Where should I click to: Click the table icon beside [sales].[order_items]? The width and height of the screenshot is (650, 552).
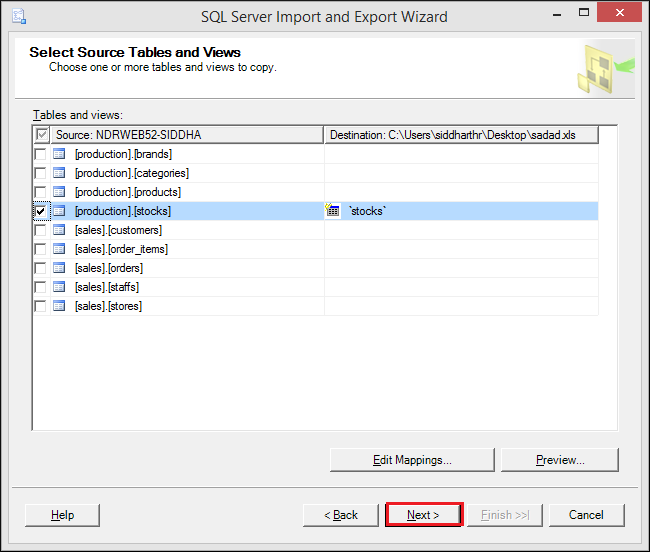coord(59,249)
